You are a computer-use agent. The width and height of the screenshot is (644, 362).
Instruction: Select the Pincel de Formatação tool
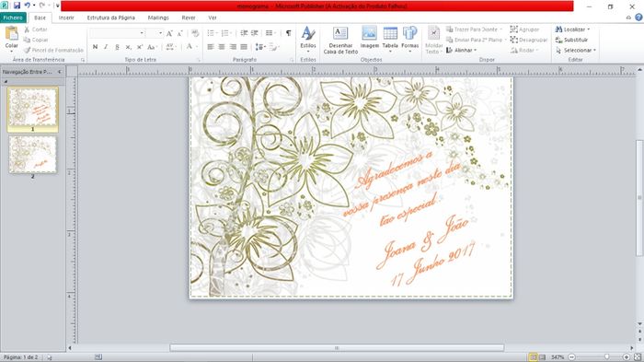[53, 50]
